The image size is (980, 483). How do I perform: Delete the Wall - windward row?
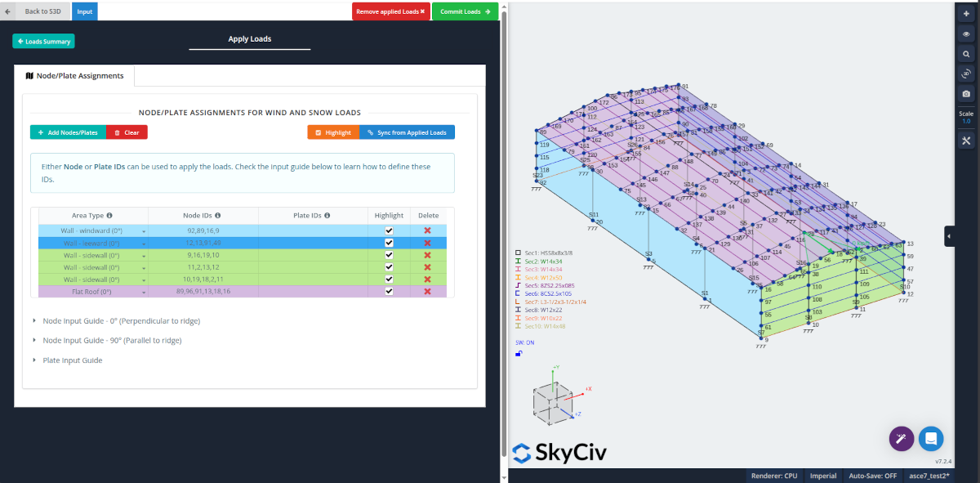click(427, 231)
